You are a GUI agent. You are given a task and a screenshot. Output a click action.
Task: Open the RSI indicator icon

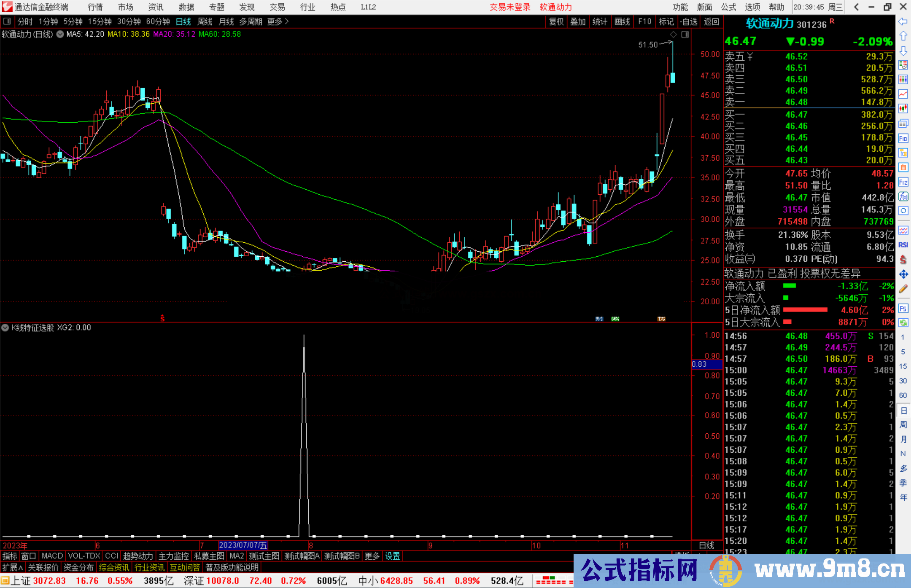click(x=903, y=245)
